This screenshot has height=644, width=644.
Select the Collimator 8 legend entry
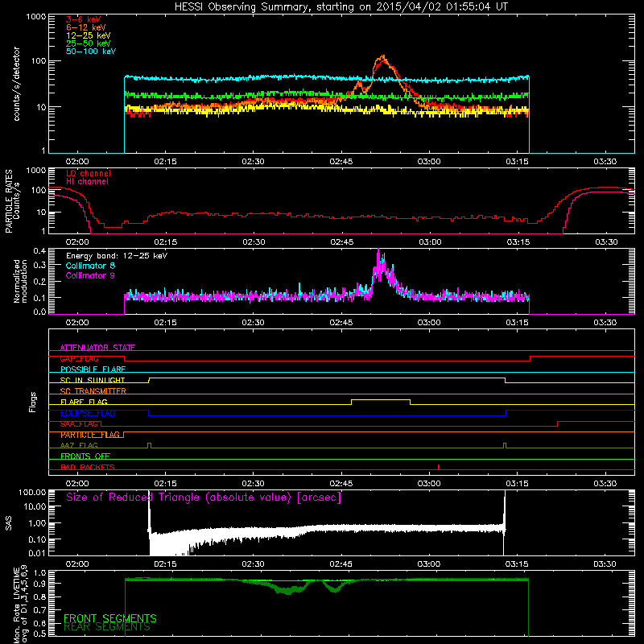[90, 266]
